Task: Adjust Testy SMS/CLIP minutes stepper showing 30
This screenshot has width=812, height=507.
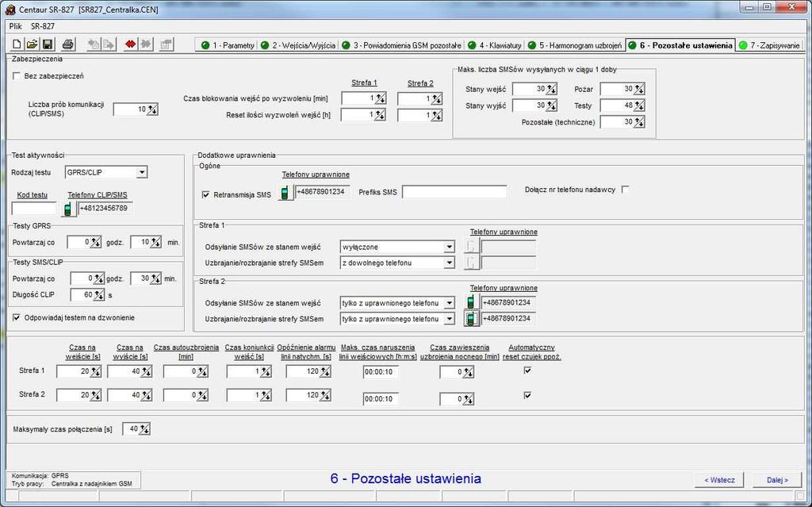Action: [155, 279]
